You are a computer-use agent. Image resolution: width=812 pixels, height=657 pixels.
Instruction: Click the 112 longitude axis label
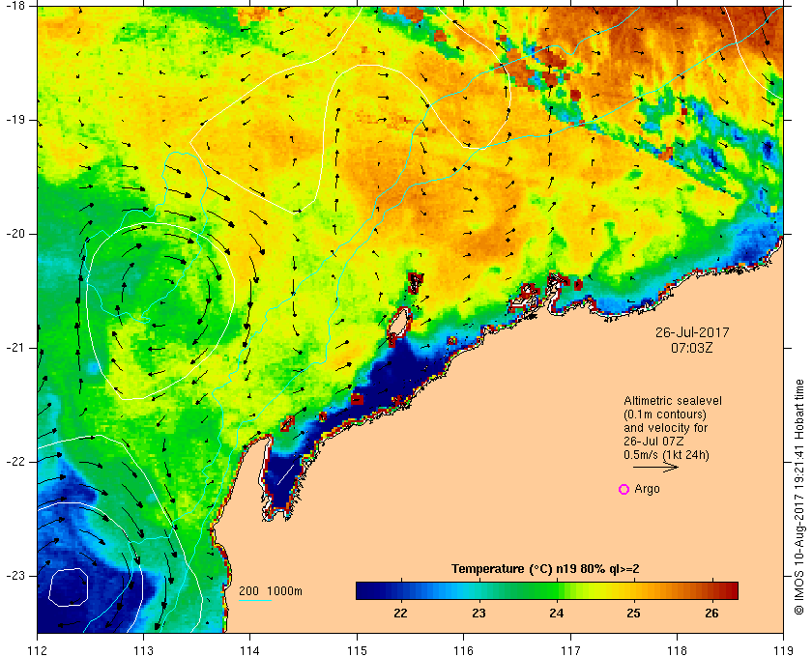tap(38, 649)
